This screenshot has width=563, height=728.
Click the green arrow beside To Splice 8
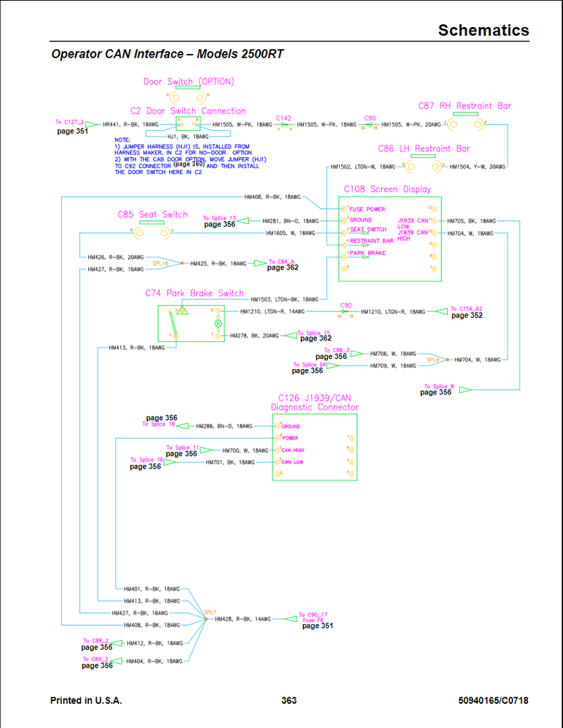point(466,389)
